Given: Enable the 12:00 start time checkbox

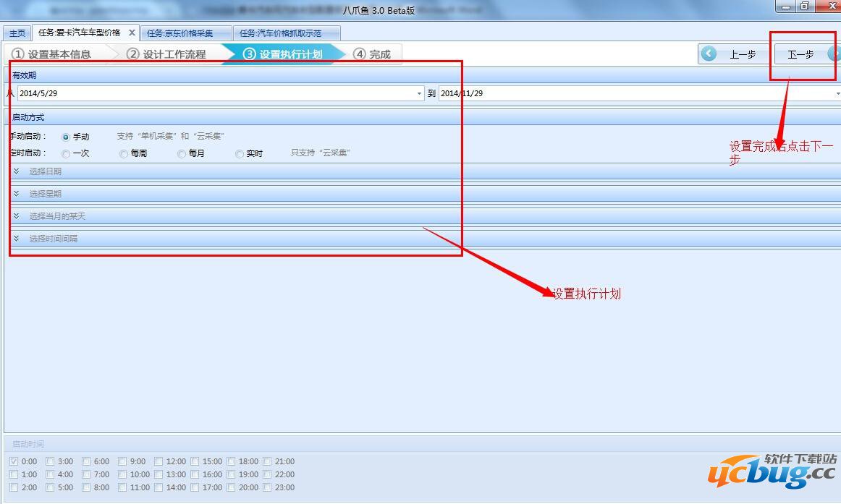Looking at the screenshot, I should click(159, 461).
